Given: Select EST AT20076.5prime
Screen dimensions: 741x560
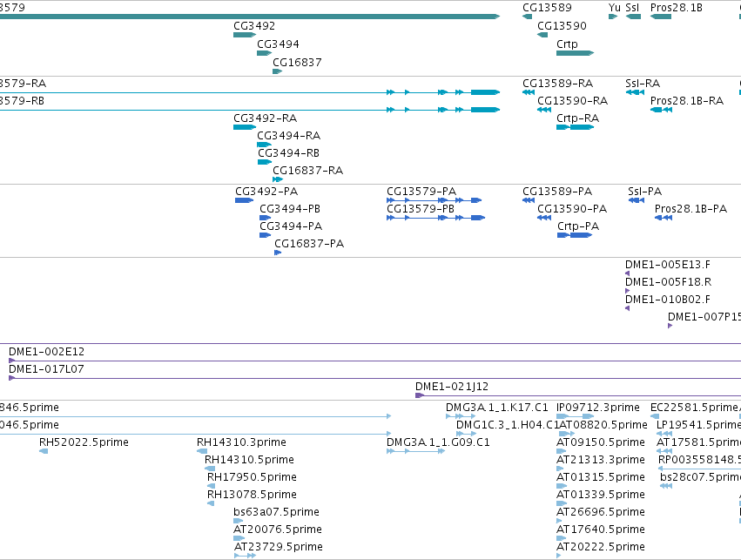Looking at the screenshot, I should pyautogui.click(x=239, y=539).
